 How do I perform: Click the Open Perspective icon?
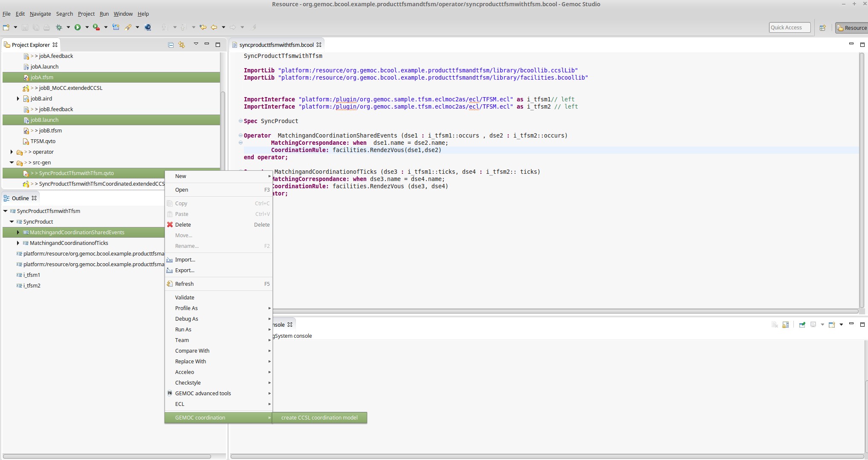point(823,28)
